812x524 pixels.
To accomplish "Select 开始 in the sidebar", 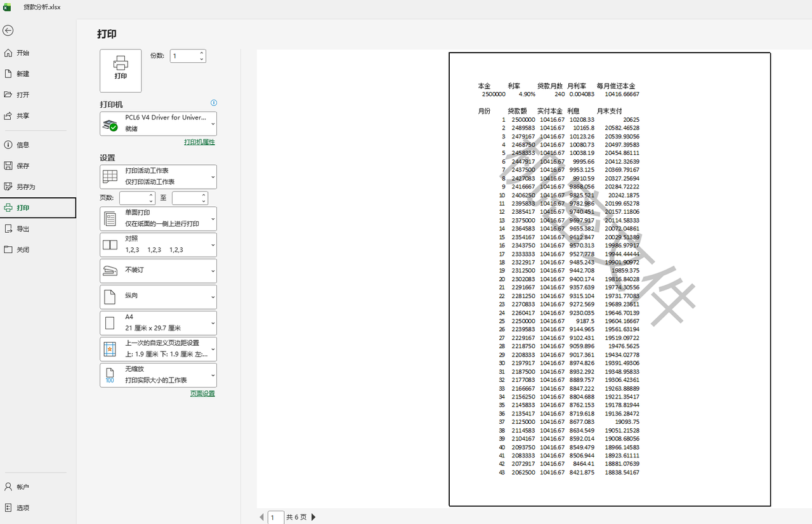I will click(x=23, y=53).
